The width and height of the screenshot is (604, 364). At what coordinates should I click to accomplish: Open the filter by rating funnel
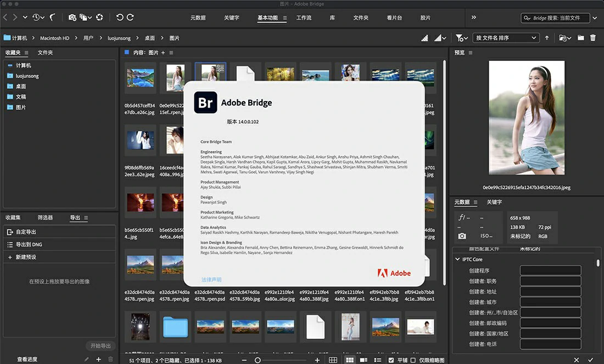(461, 38)
